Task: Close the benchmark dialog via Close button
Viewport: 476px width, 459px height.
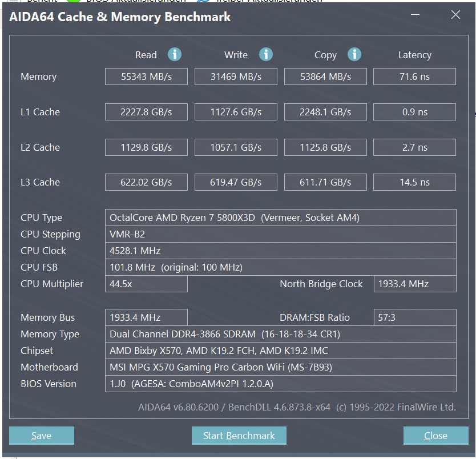Action: coord(435,436)
